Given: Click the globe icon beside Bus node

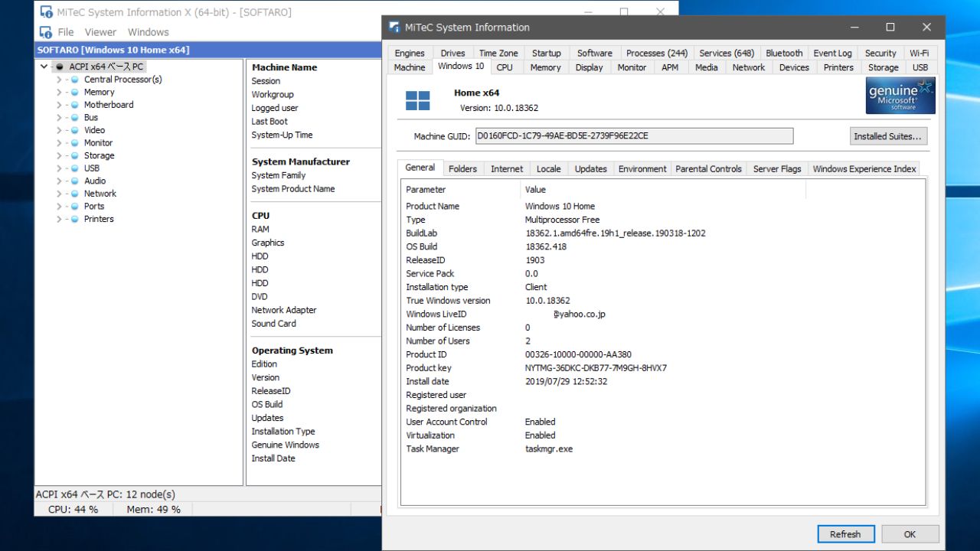Looking at the screenshot, I should 75,118.
